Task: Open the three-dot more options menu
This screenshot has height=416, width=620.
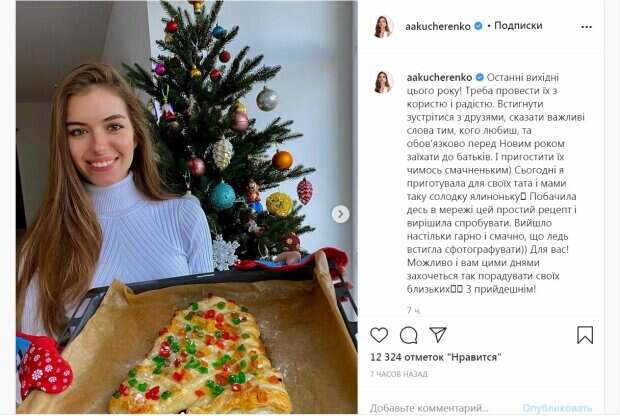Action: (586, 26)
